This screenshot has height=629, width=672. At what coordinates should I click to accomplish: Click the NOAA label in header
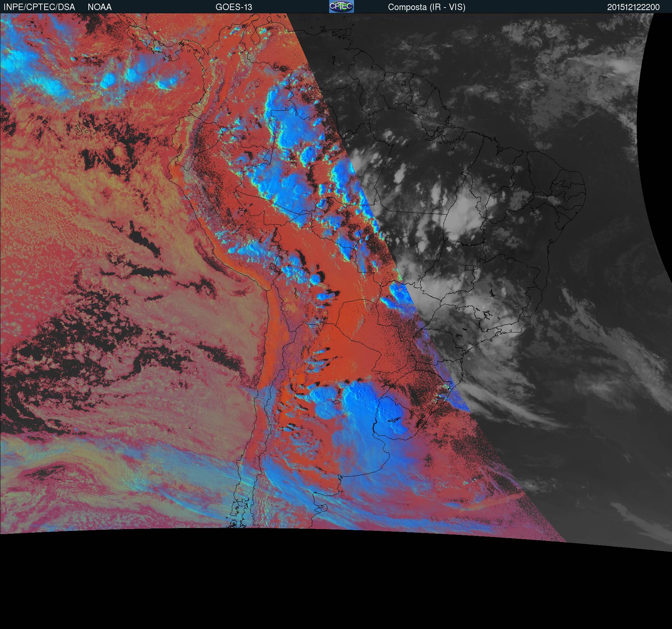[x=100, y=7]
